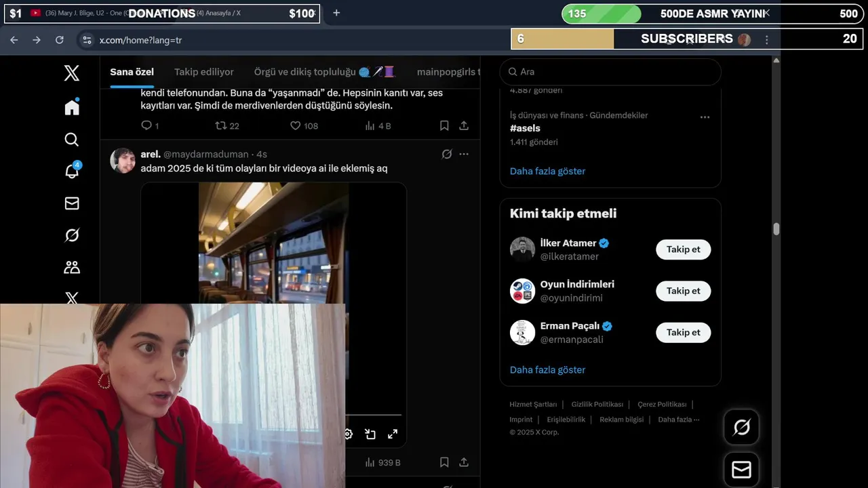Viewport: 868px width, 488px height.
Task: View analytics showing 939 B views
Action: point(382,462)
